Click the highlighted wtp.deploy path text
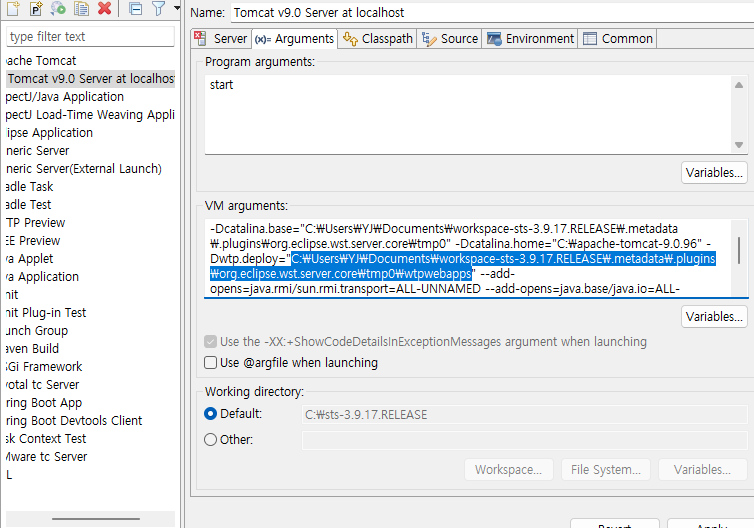 (463, 266)
